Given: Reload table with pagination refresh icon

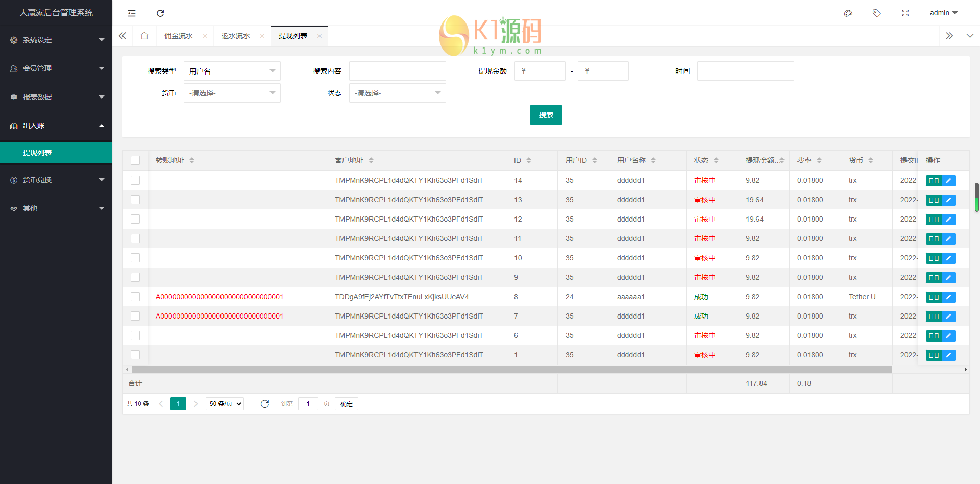Looking at the screenshot, I should (264, 404).
